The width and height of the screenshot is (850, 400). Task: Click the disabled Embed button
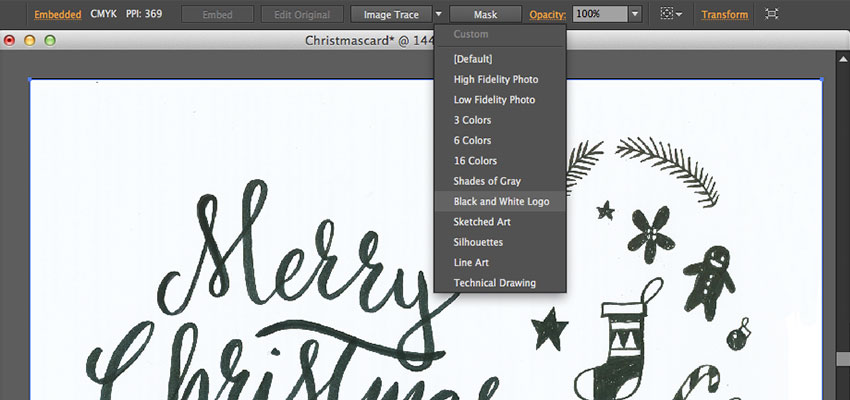[217, 15]
